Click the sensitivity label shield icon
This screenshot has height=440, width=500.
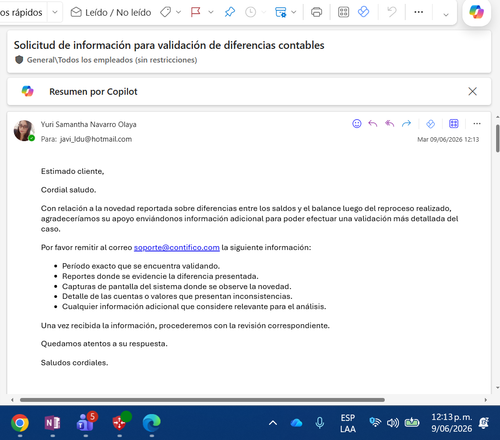click(x=19, y=60)
